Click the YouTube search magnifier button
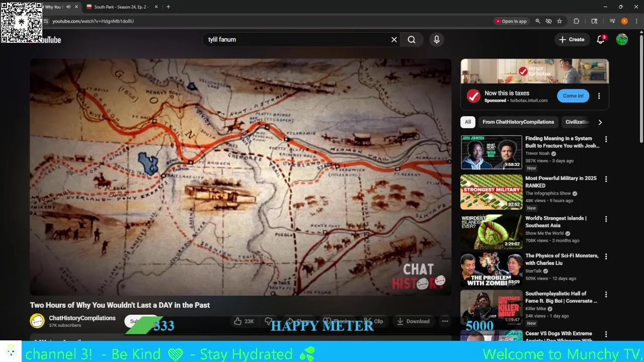Viewport: 644px width, 362px height. tap(412, 40)
